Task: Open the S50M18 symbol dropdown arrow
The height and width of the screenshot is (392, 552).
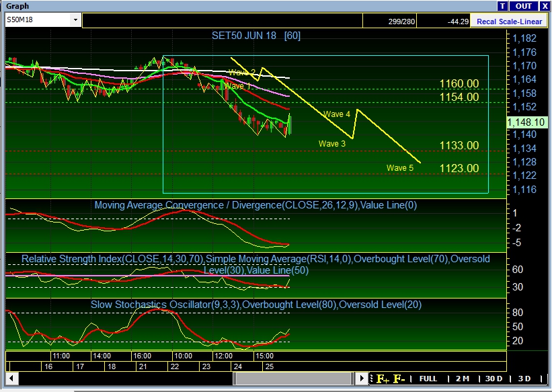Action: point(75,20)
